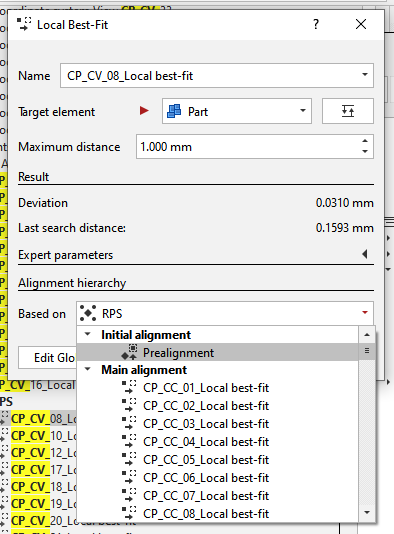Screen dimensions: 394x534
Task: Click dropdown list scrollbar up arrow
Action: [x=367, y=335]
